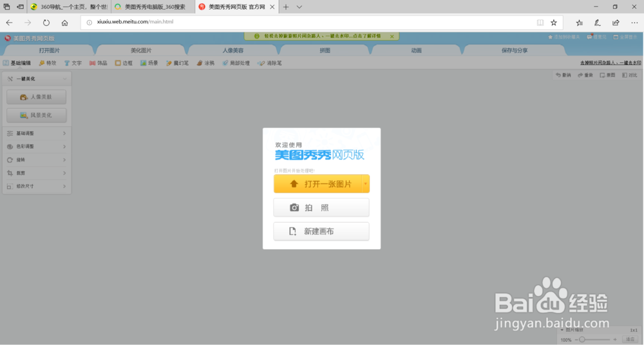Screen dimensions: 644x345
Task: Open the 场景 scene tool
Action: [149, 63]
